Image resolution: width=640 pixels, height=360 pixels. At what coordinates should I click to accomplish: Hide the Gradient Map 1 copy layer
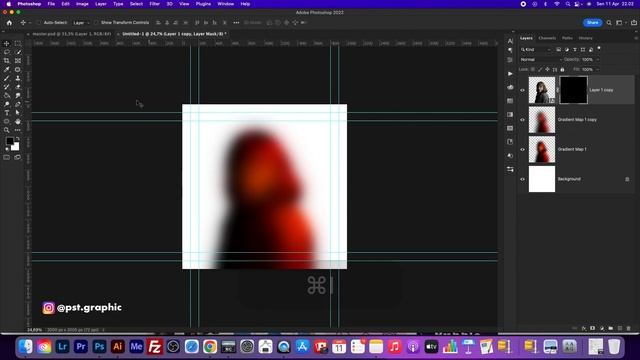[x=522, y=120]
